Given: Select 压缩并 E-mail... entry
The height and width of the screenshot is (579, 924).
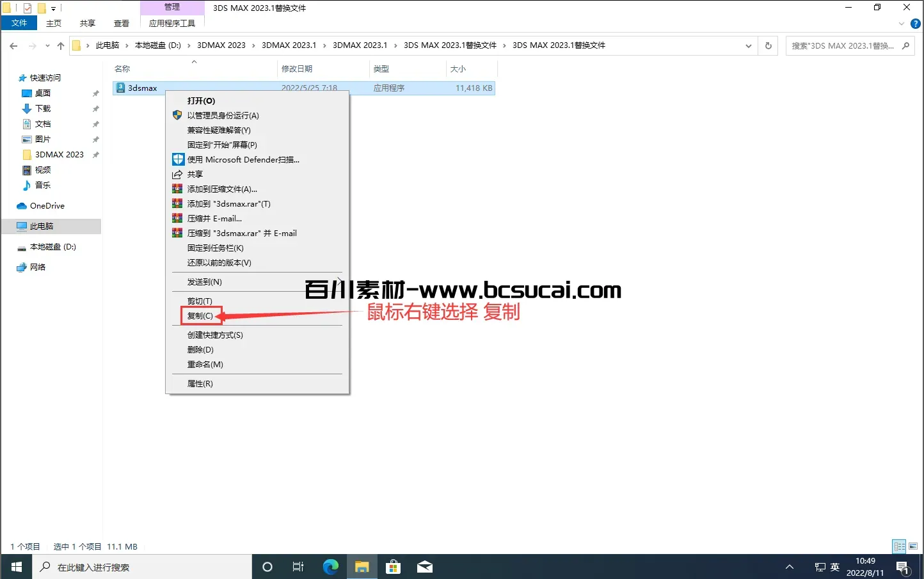Looking at the screenshot, I should tap(257, 219).
